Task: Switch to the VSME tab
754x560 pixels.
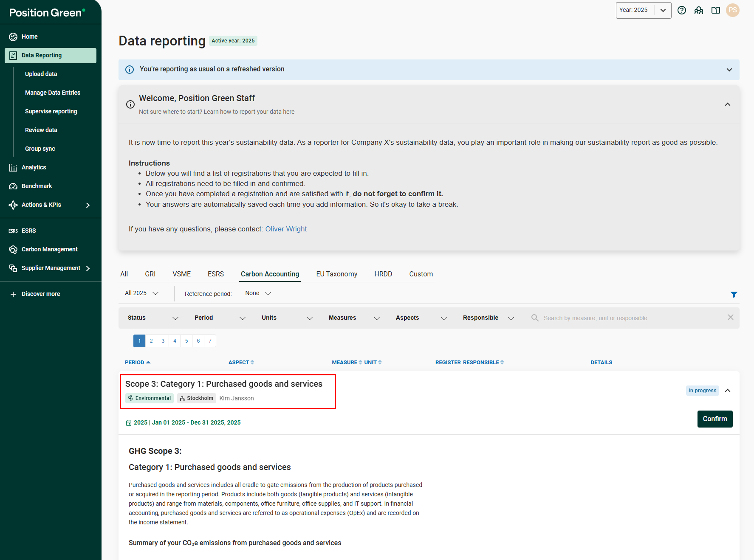Action: coord(182,274)
